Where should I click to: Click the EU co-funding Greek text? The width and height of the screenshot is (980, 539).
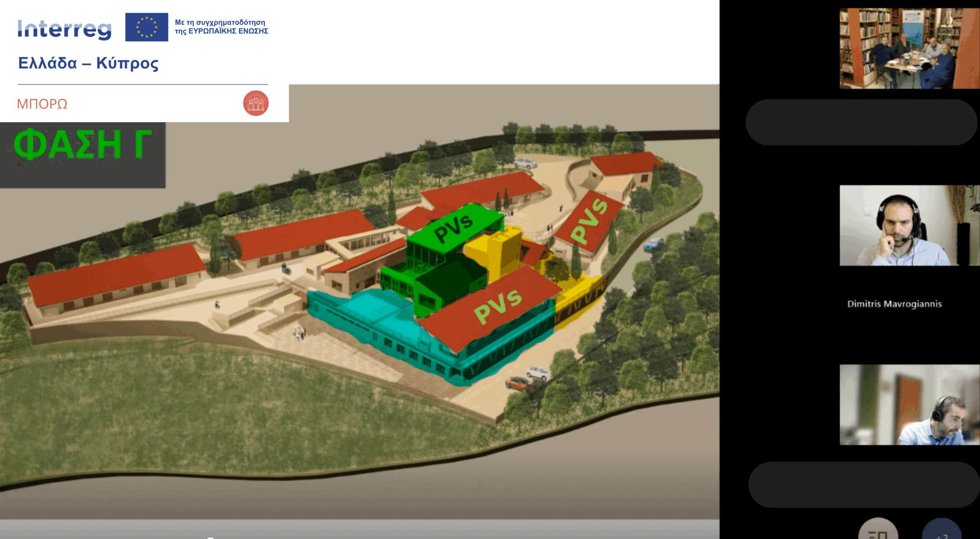(x=221, y=27)
